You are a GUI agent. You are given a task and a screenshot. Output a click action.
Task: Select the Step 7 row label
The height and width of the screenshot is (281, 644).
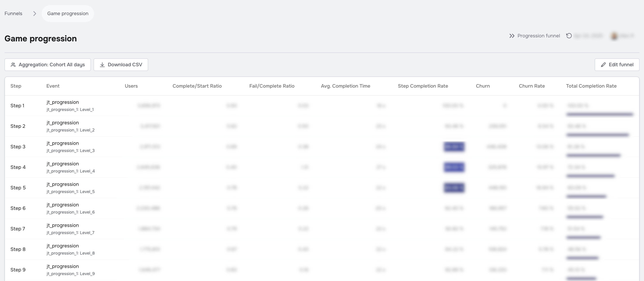[18, 229]
